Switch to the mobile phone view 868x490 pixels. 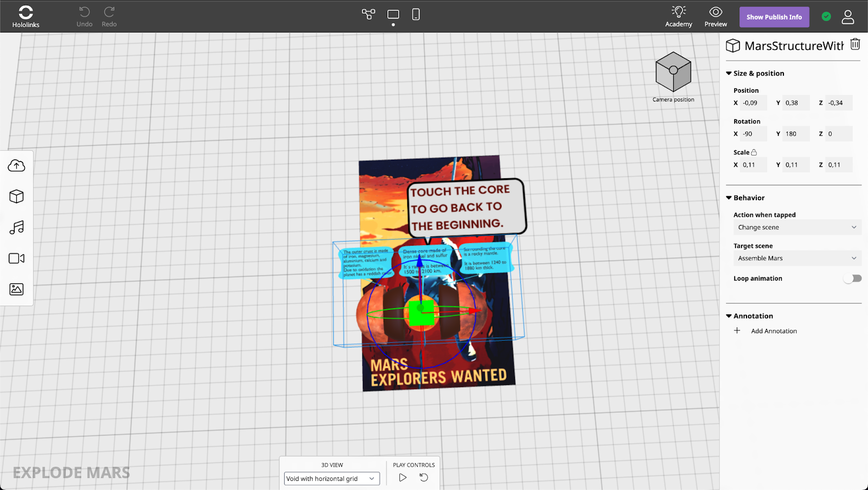416,14
